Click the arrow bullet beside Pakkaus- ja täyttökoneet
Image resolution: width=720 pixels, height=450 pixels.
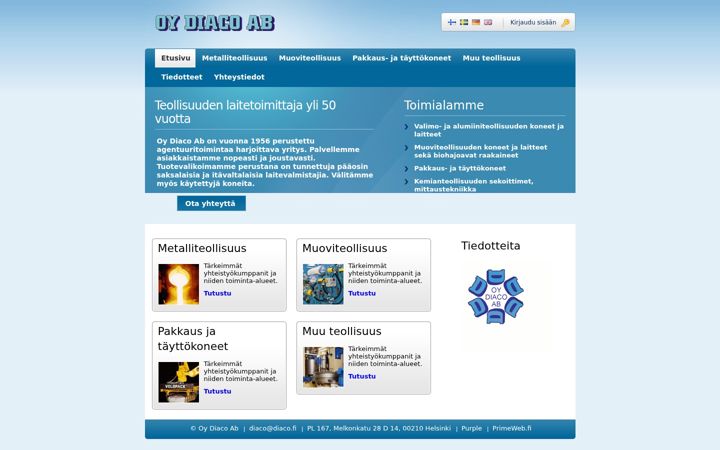(x=406, y=169)
